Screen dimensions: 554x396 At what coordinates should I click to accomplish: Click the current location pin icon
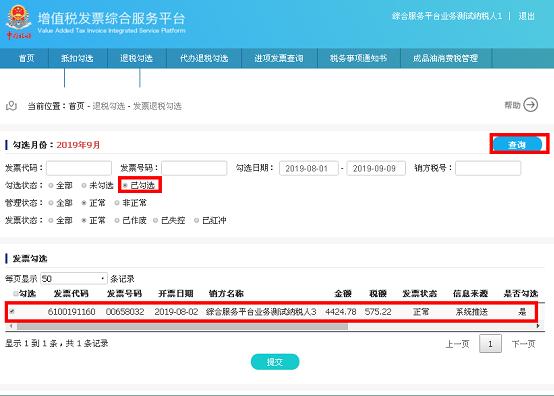coord(11,106)
